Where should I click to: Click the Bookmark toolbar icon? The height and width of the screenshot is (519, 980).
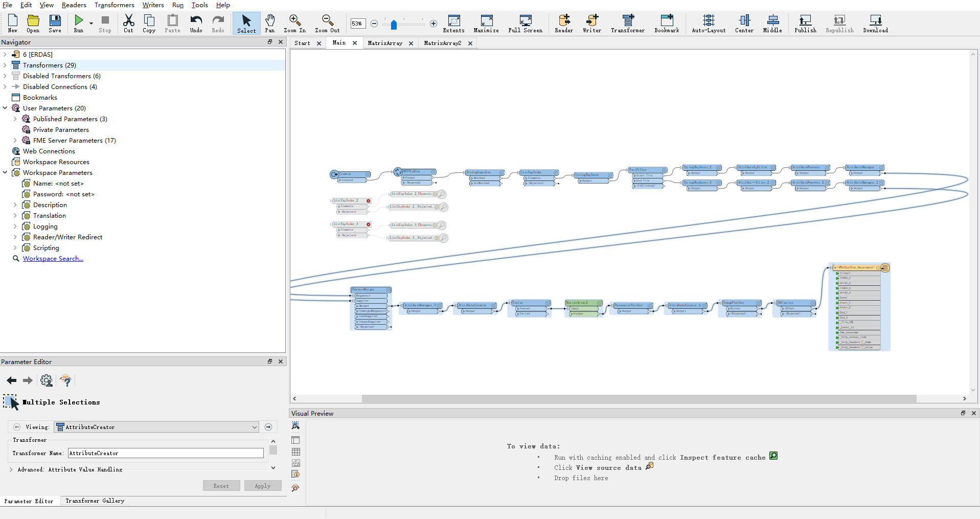[667, 23]
